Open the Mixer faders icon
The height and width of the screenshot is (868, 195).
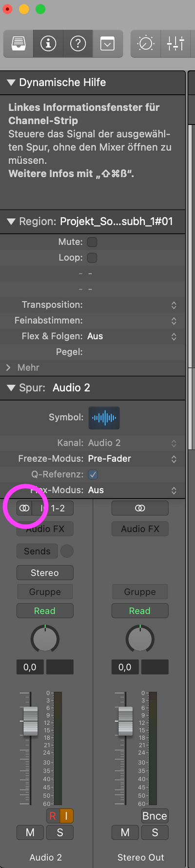pyautogui.click(x=175, y=44)
